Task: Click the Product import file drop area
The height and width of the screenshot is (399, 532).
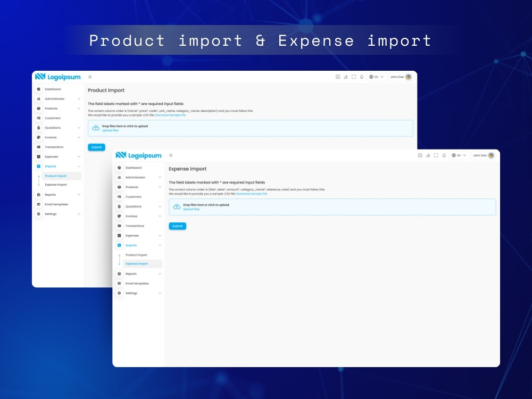Action: pos(251,128)
